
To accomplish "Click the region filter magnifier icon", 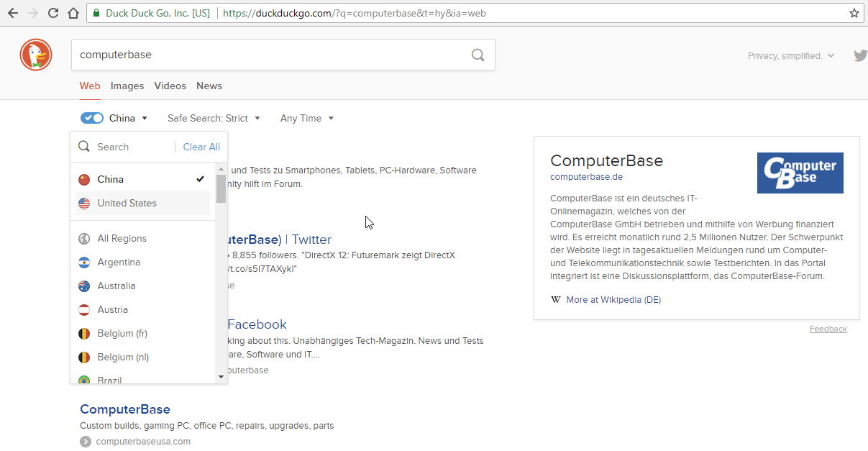I will (84, 147).
